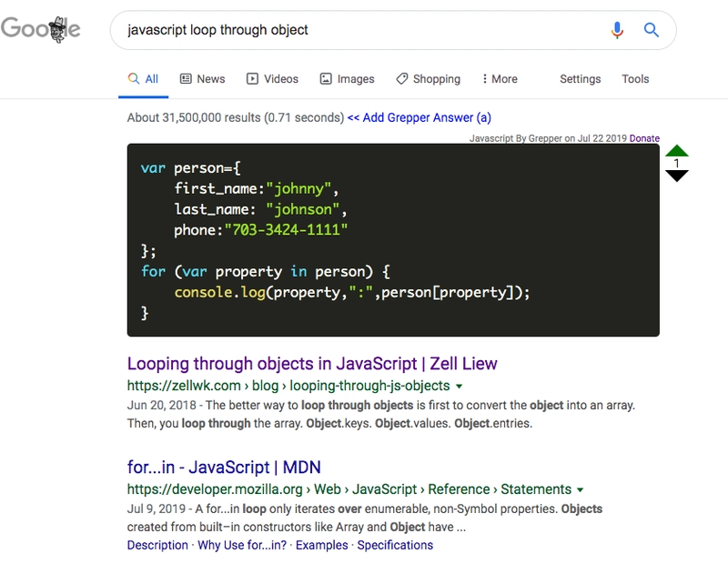Open the Why Use for...in? sitelink
This screenshot has width=728, height=564.
242,545
